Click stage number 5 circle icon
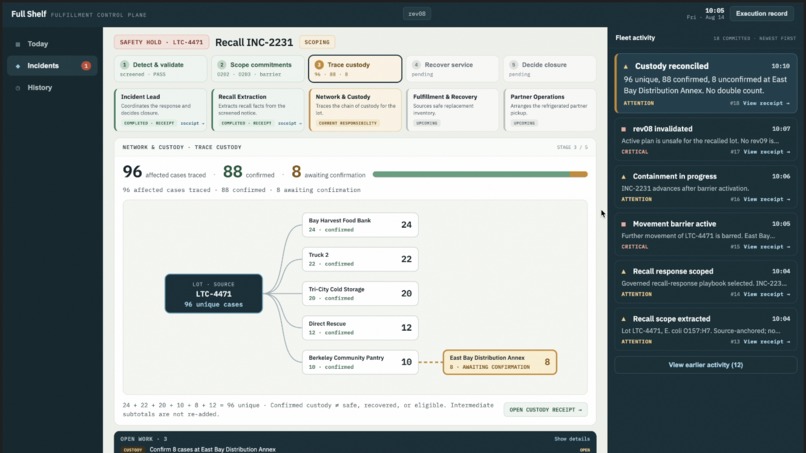This screenshot has width=806, height=453. 513,65
